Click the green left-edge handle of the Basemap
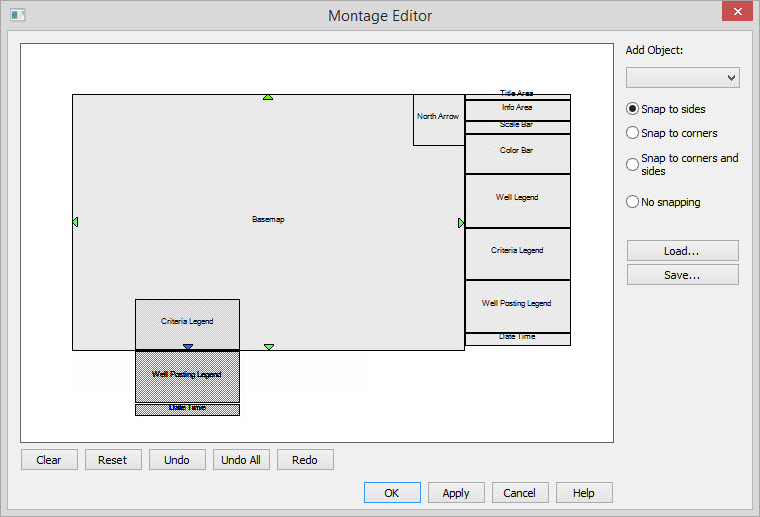The height and width of the screenshot is (517, 760). tap(75, 222)
